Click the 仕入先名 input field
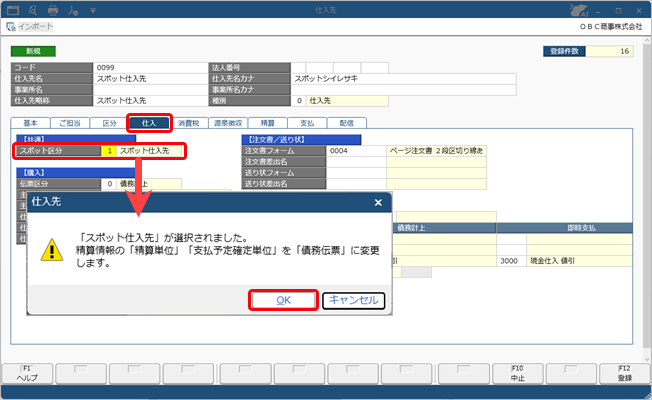The height and width of the screenshot is (400, 652). click(150, 79)
